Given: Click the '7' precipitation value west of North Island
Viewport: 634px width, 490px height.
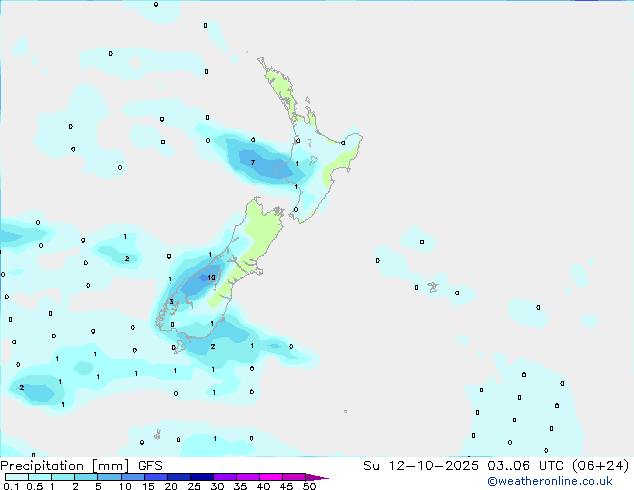Looking at the screenshot, I should pos(253,163).
